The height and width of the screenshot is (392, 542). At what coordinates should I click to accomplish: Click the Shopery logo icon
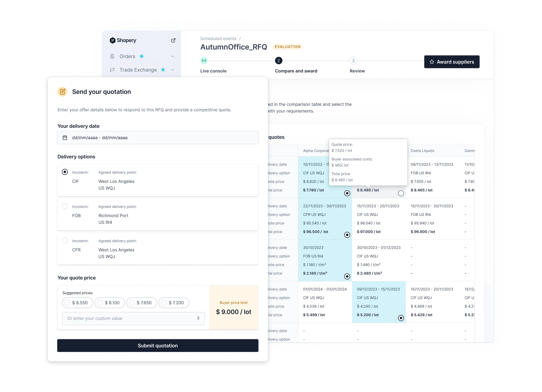113,40
